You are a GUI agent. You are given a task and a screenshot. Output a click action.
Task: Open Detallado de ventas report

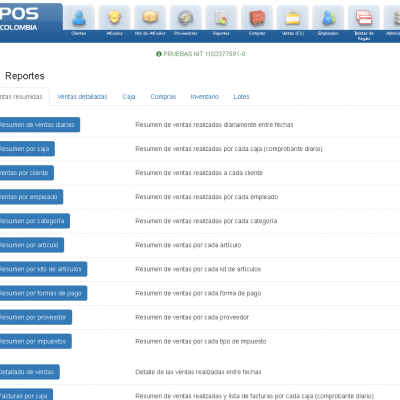click(x=30, y=372)
